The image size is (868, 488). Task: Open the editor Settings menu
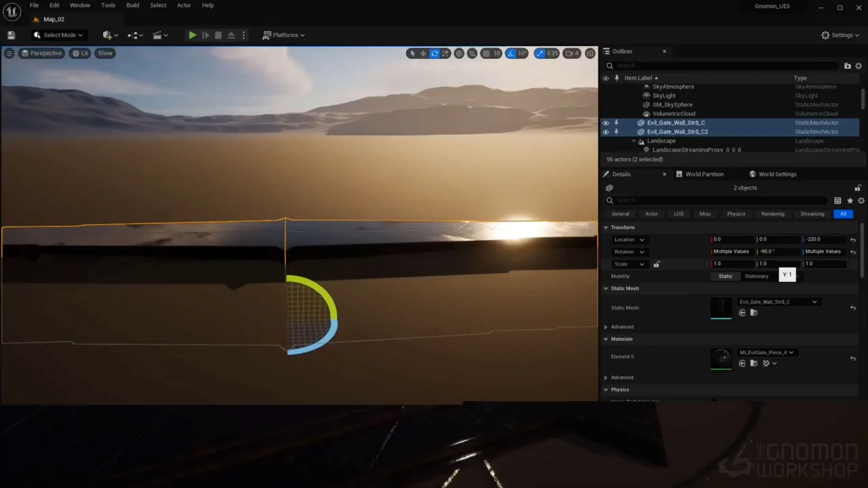[840, 35]
